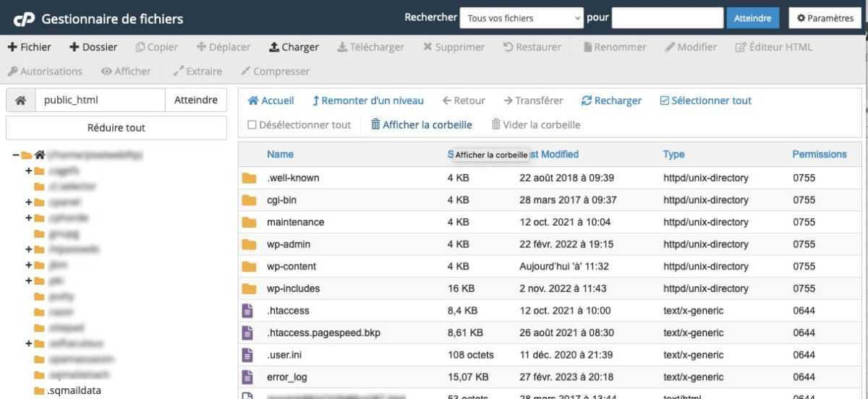Select the maintenance folder icon
The image size is (868, 399).
pyautogui.click(x=250, y=222)
